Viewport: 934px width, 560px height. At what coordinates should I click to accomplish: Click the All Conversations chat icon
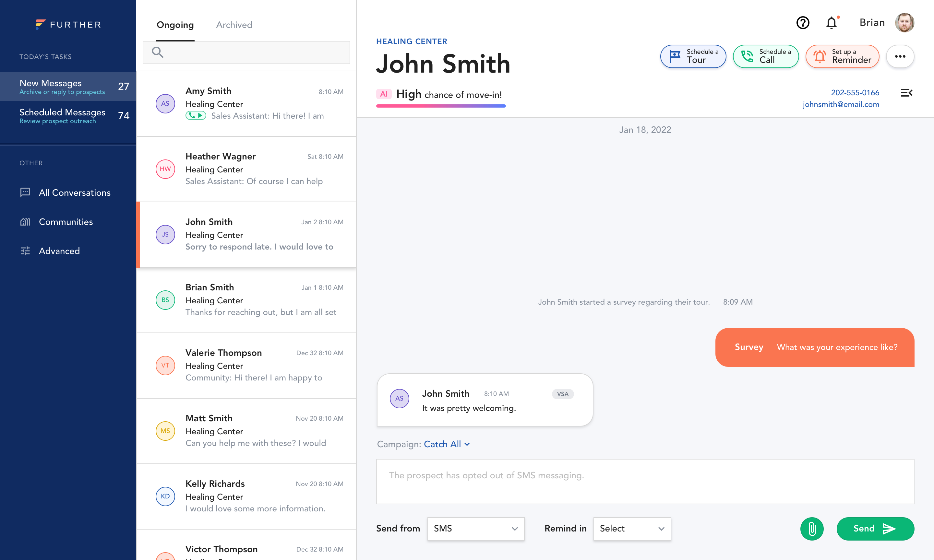click(25, 192)
